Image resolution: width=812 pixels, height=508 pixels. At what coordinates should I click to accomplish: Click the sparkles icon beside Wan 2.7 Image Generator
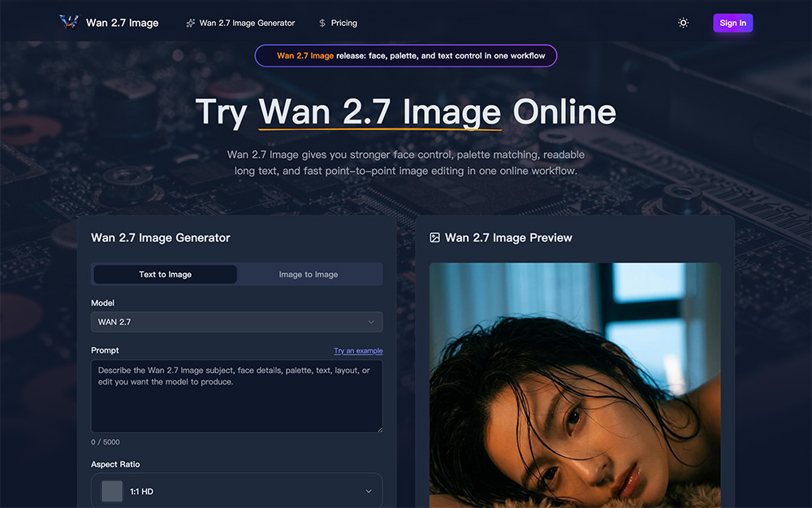point(188,23)
